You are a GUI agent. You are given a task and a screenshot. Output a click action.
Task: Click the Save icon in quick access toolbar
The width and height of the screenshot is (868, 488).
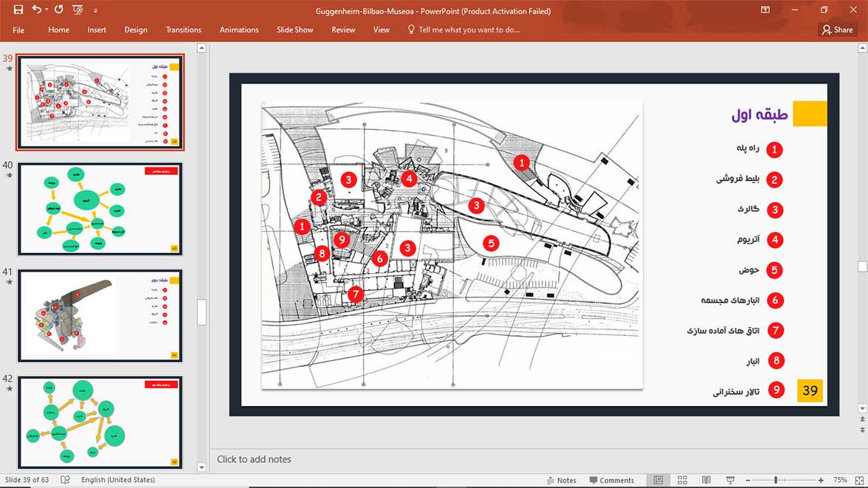click(18, 10)
